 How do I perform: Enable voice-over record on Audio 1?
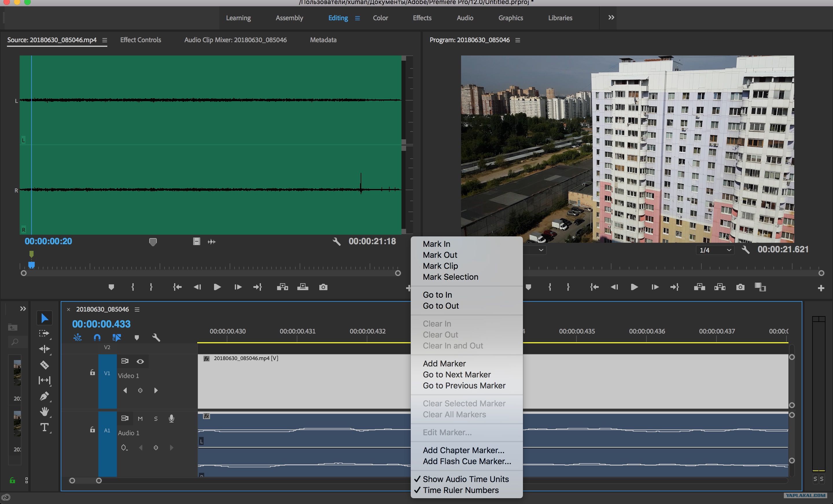[172, 418]
